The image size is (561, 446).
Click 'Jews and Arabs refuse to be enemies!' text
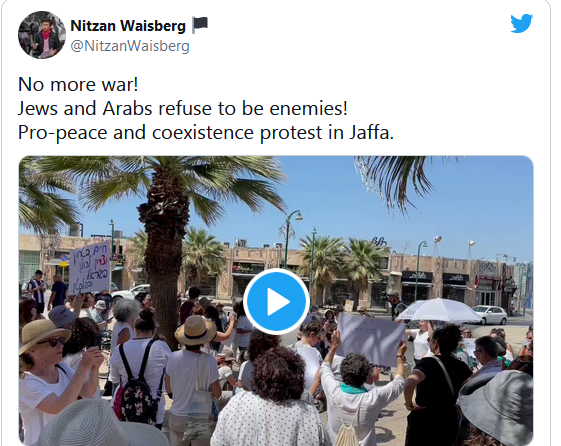(x=182, y=108)
